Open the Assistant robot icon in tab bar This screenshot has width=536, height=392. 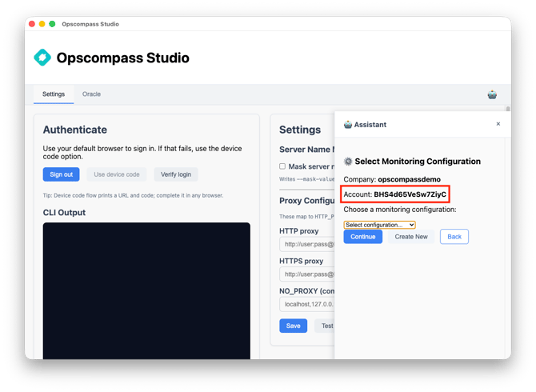click(x=492, y=94)
